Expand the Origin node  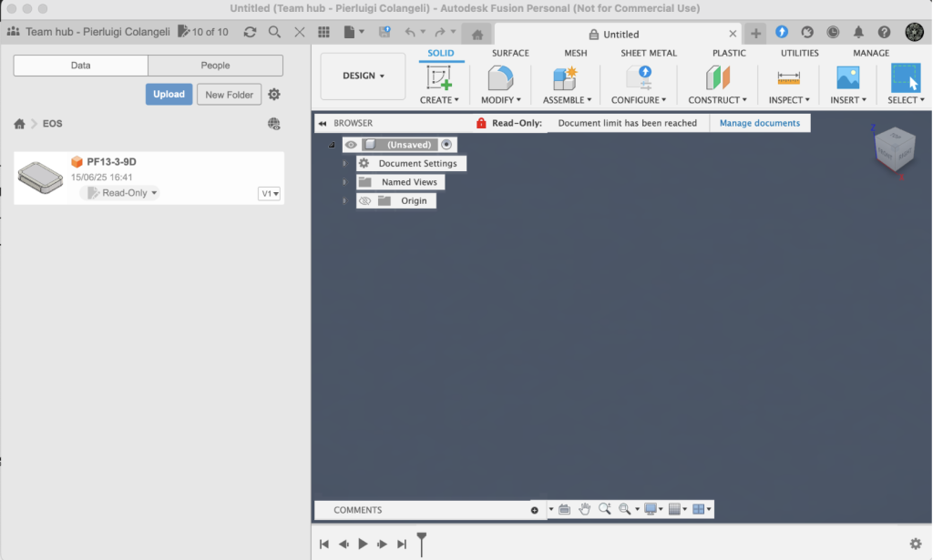click(x=343, y=201)
